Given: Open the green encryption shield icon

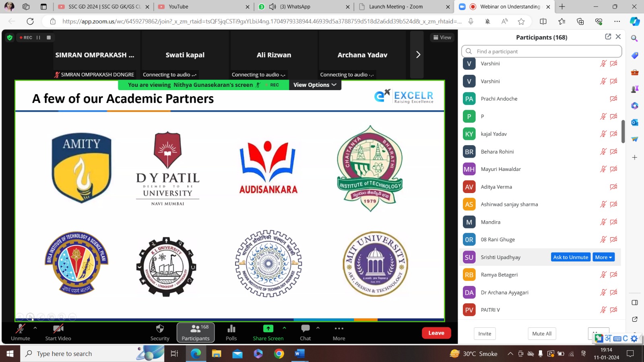Looking at the screenshot, I should (10, 37).
